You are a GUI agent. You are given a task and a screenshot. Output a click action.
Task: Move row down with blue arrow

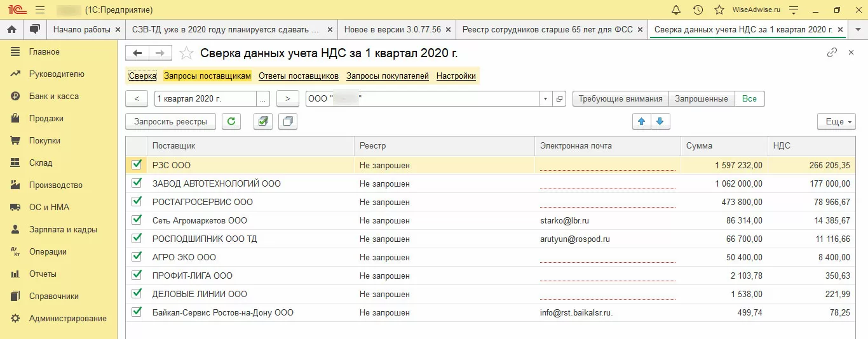coord(660,121)
